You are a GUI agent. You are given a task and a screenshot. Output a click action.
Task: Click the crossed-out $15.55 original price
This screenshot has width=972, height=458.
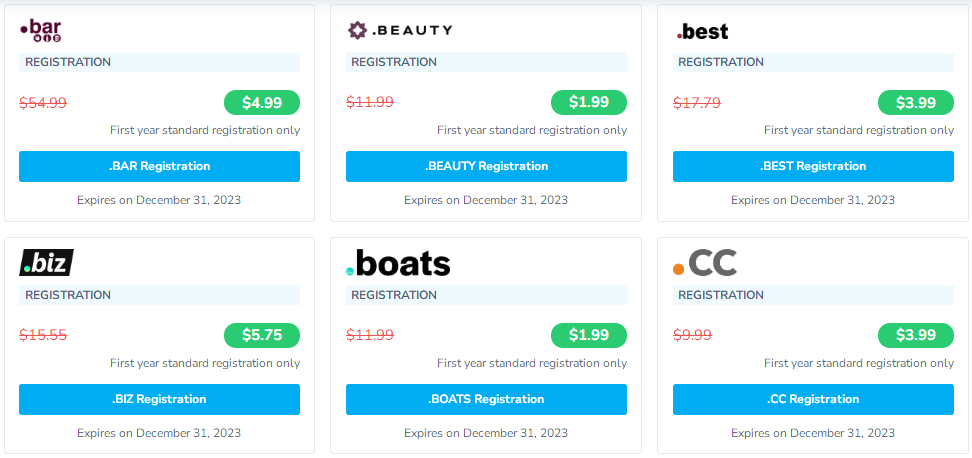point(43,335)
